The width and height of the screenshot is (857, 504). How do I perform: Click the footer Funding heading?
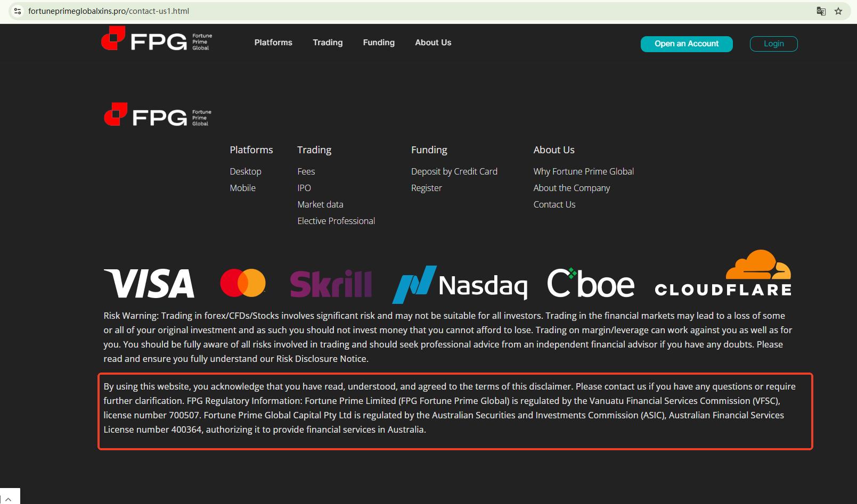tap(429, 150)
